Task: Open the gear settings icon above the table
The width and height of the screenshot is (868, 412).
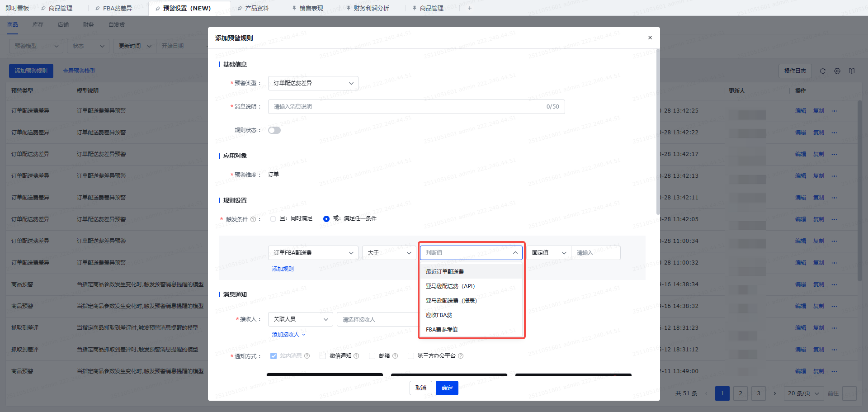Action: tap(837, 71)
